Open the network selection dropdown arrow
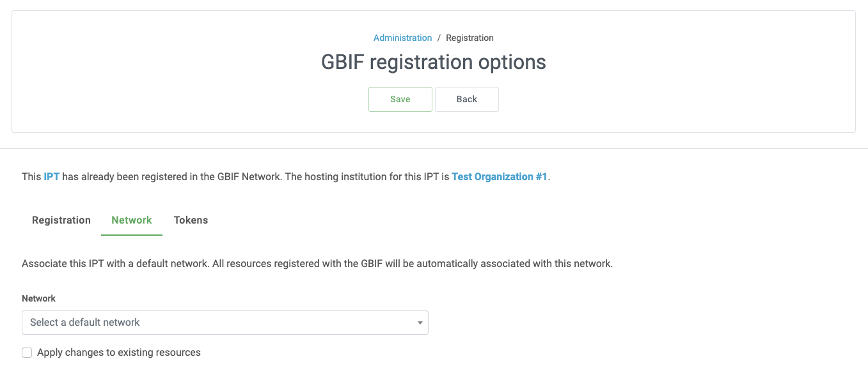The width and height of the screenshot is (868, 375). coord(420,322)
